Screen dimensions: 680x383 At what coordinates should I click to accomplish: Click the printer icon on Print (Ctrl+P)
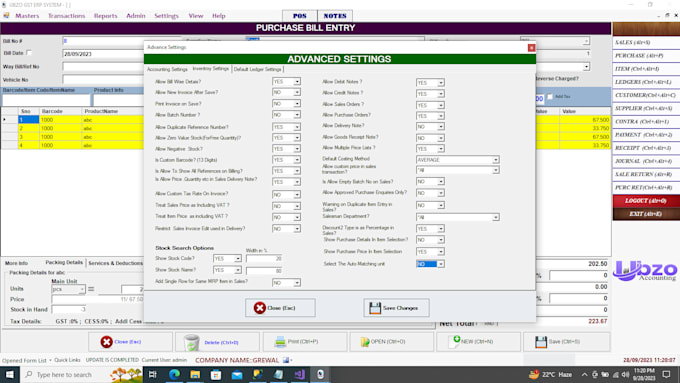point(280,342)
